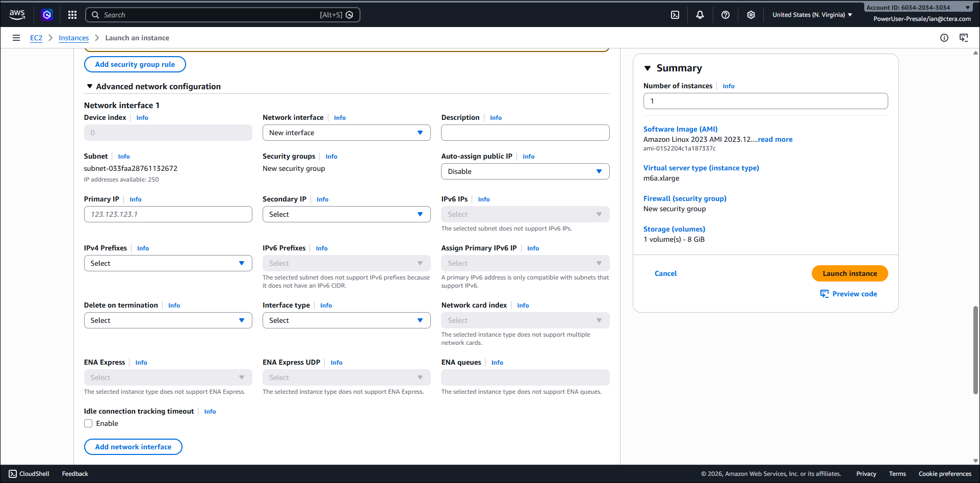980x483 pixels.
Task: Click the Preview code icon
Action: (x=824, y=294)
